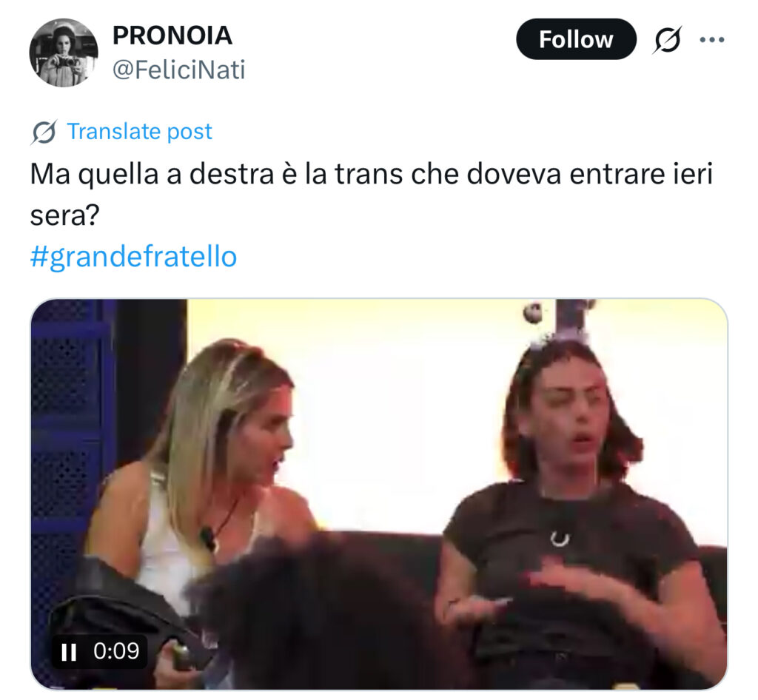This screenshot has width=758, height=700.
Task: Pause the video using the pause icon
Action: coord(69,652)
